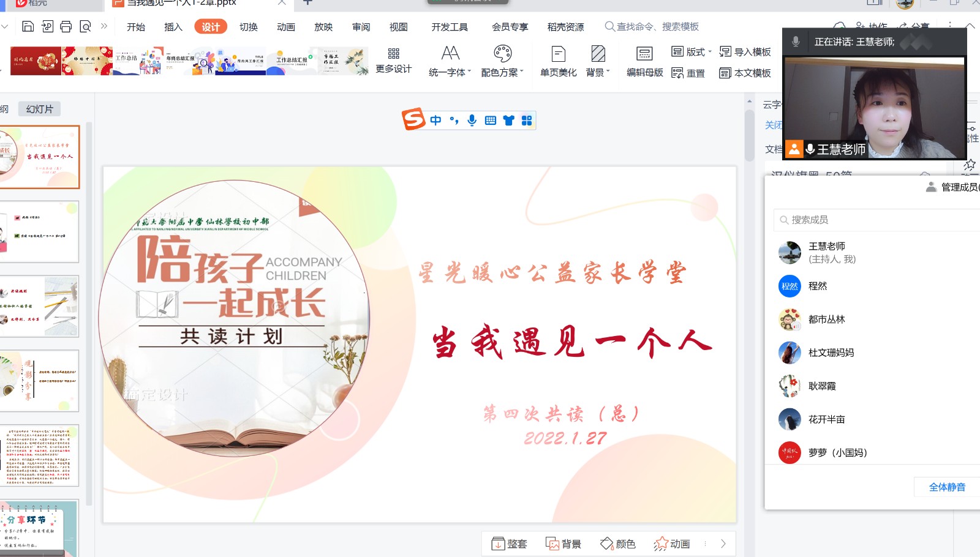Image resolution: width=980 pixels, height=557 pixels.
Task: Click the 整套 button in bottom bar
Action: (x=510, y=544)
